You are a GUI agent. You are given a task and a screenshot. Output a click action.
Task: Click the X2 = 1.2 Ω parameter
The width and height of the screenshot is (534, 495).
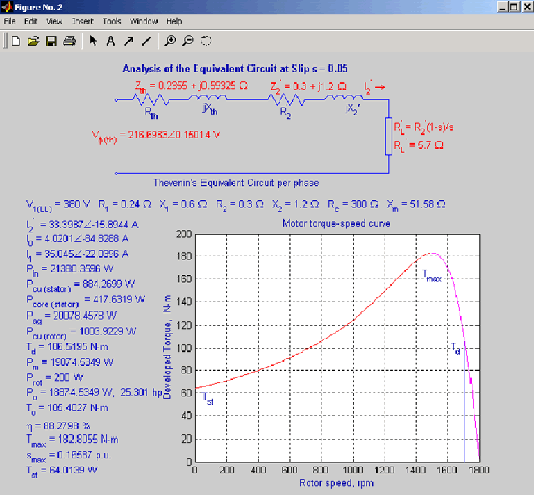tap(296, 205)
